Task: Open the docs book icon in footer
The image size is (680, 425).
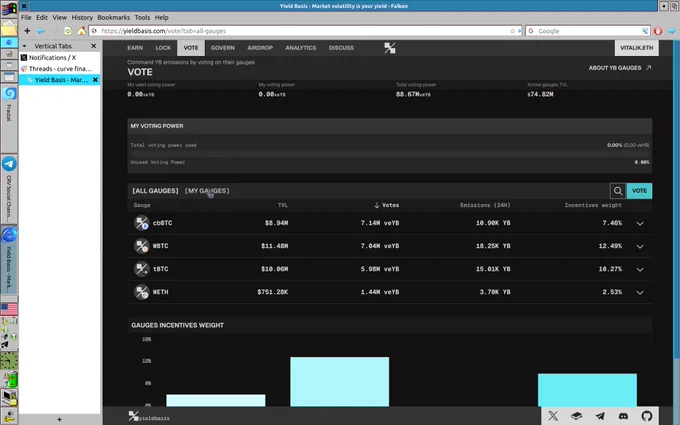Action: [576, 416]
